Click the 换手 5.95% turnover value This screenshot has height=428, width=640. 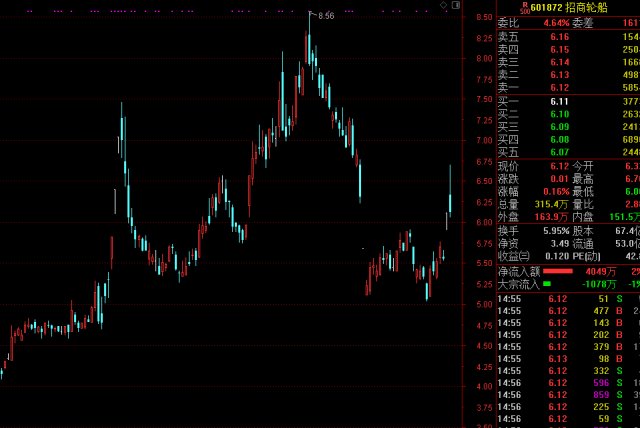(x=556, y=231)
